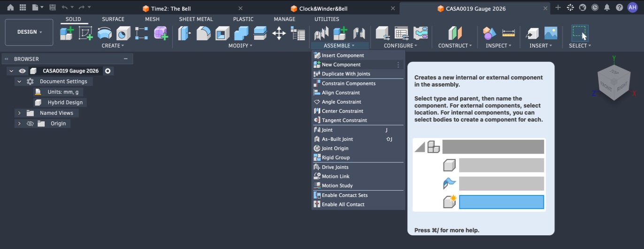The image size is (644, 249).
Task: Open the MODIFY dropdown menu
Action: pyautogui.click(x=240, y=46)
